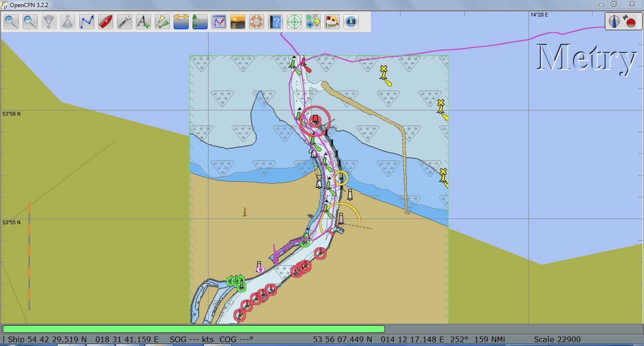
Task: Enable auto follow own ship
Action: pos(106,22)
